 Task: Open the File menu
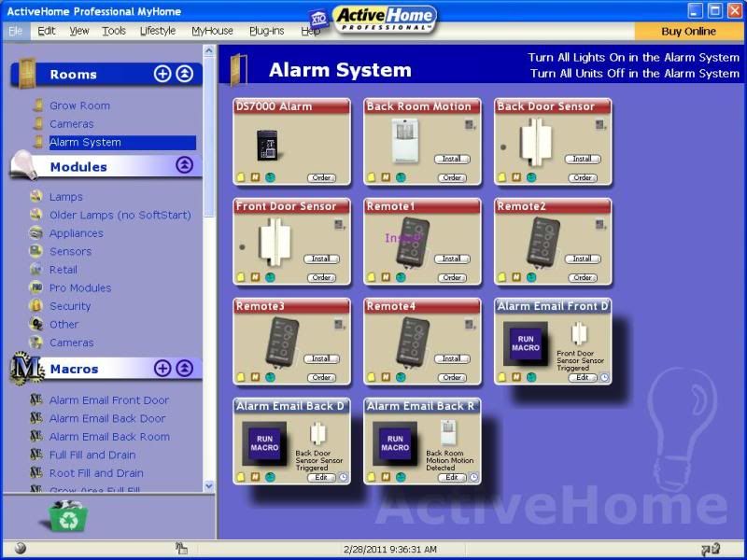(x=15, y=31)
